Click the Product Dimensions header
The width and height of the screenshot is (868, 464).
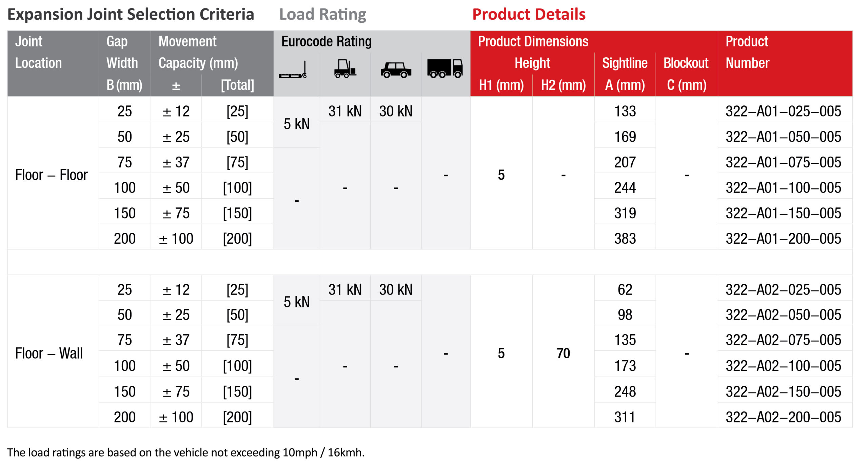533,41
